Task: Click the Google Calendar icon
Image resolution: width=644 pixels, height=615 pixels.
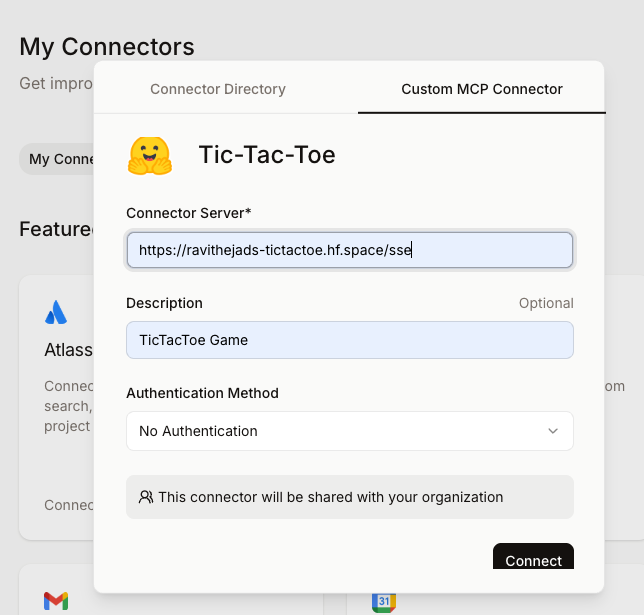Action: (384, 600)
